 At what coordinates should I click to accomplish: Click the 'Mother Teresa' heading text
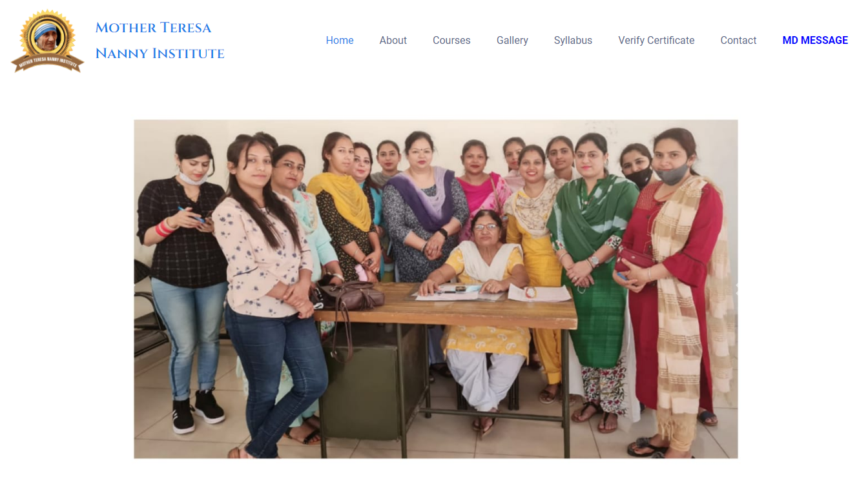[153, 28]
